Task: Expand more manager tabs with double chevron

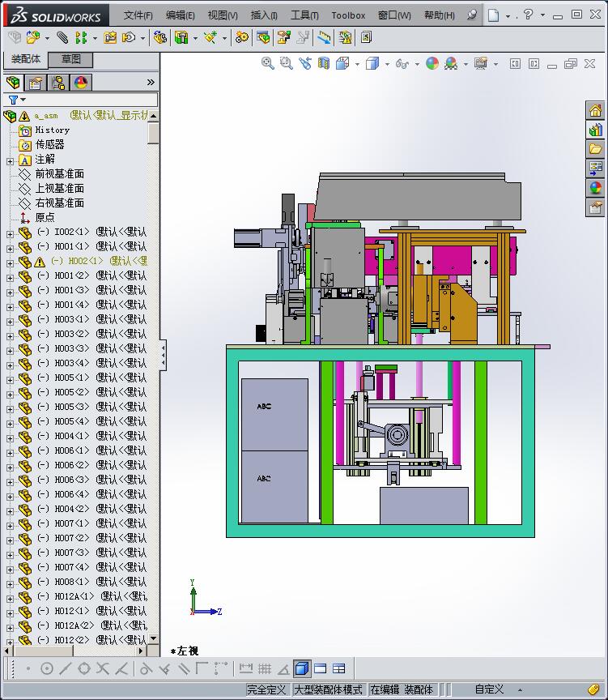Action: [151, 82]
